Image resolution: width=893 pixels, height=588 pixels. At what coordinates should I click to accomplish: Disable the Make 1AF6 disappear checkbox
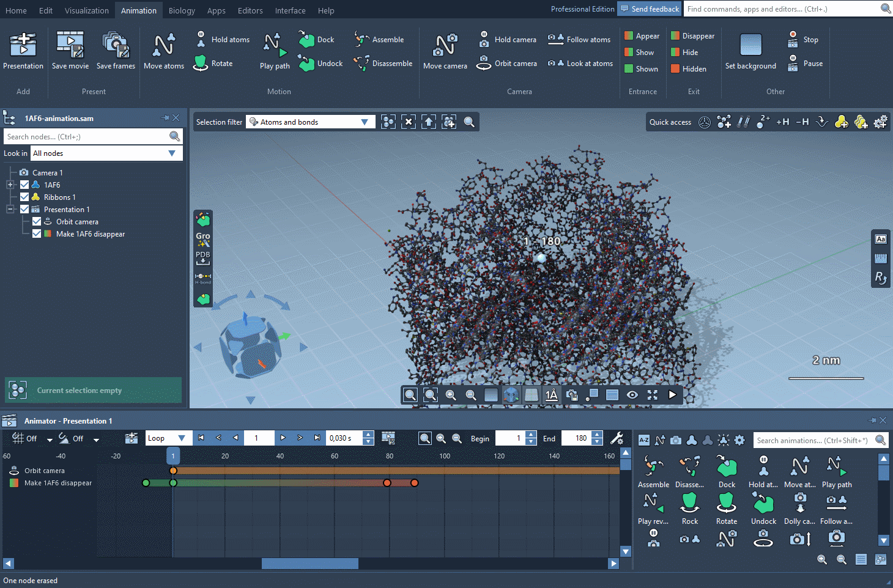point(36,233)
